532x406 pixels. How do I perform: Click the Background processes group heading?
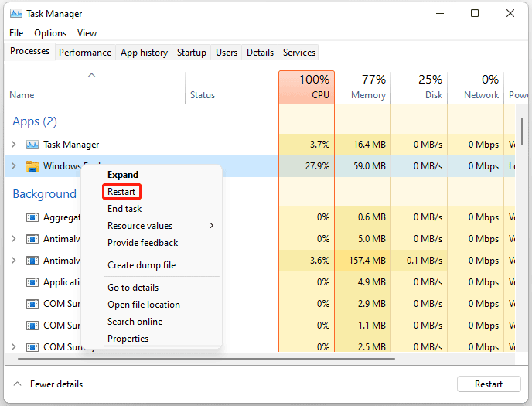pos(44,193)
